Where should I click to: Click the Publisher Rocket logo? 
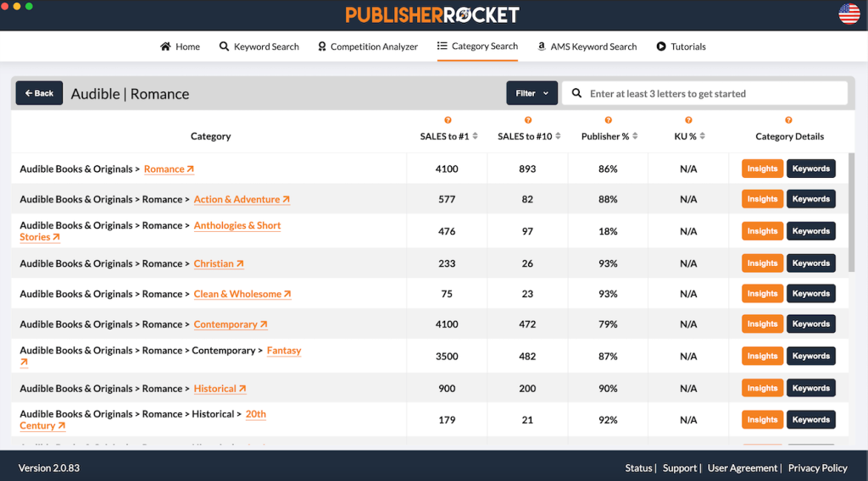432,15
